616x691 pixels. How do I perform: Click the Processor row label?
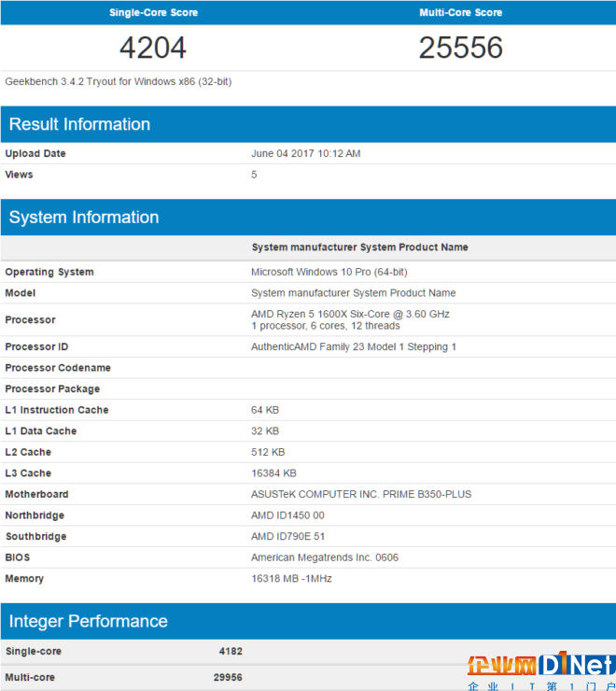click(31, 320)
